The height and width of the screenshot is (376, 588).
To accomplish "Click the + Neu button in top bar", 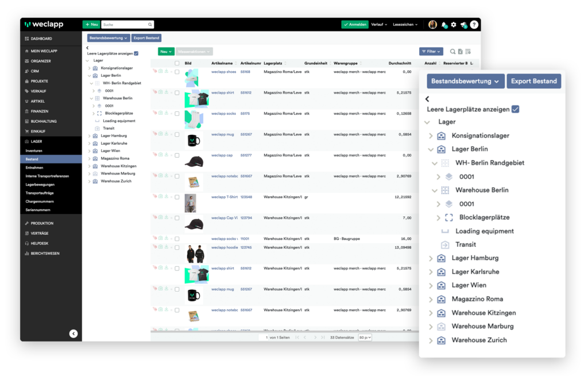I will [91, 24].
